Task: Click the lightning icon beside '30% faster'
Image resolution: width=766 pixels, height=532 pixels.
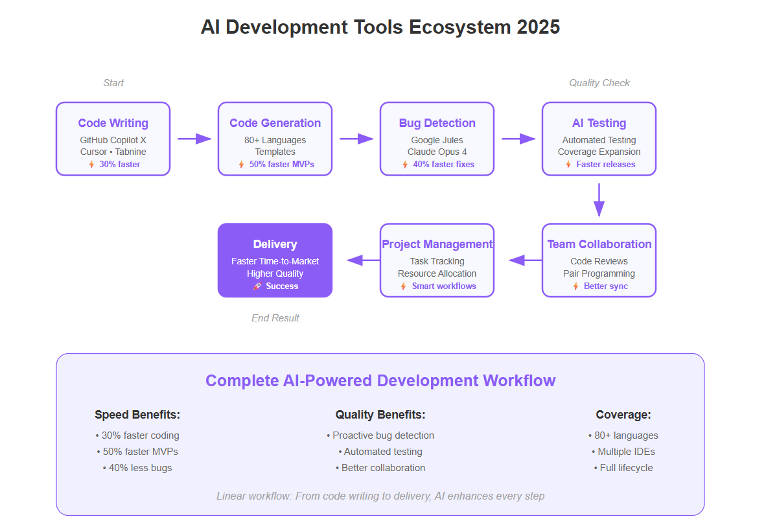Action: (91, 165)
